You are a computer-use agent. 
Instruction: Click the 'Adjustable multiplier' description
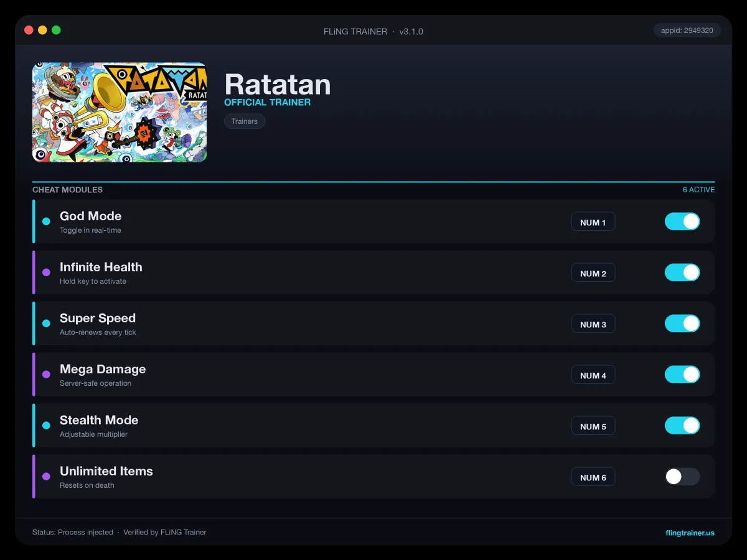click(x=93, y=434)
